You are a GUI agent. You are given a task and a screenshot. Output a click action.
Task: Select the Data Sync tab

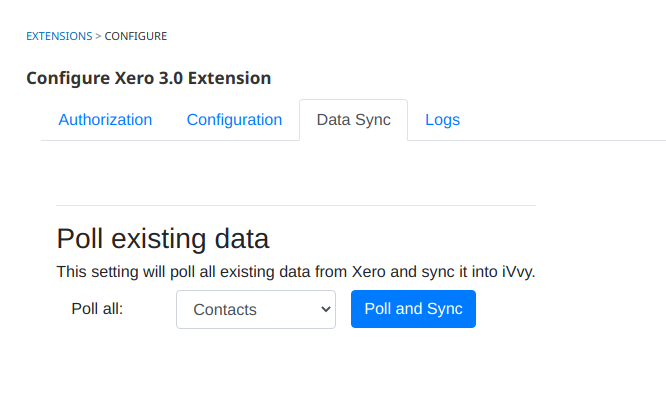353,120
